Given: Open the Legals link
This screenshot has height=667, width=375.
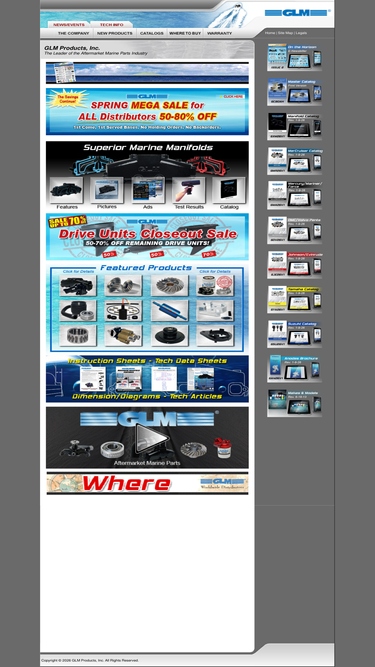Looking at the screenshot, I should click(301, 33).
